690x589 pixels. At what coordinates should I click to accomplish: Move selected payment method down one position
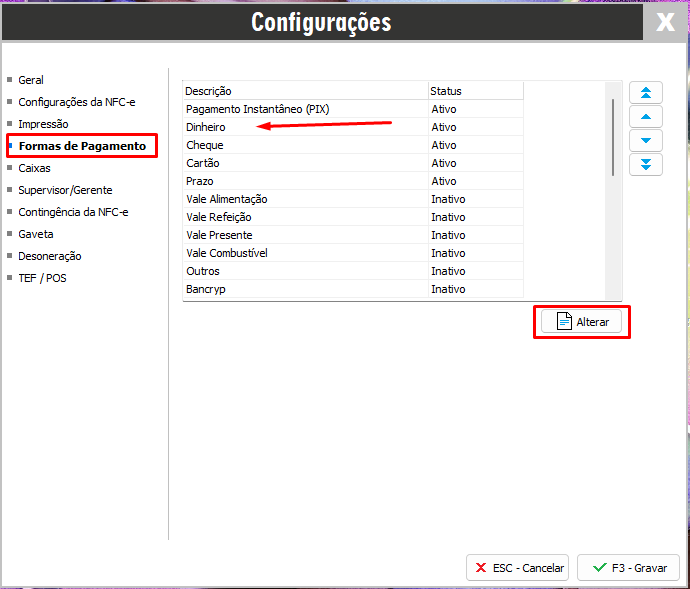tap(645, 141)
